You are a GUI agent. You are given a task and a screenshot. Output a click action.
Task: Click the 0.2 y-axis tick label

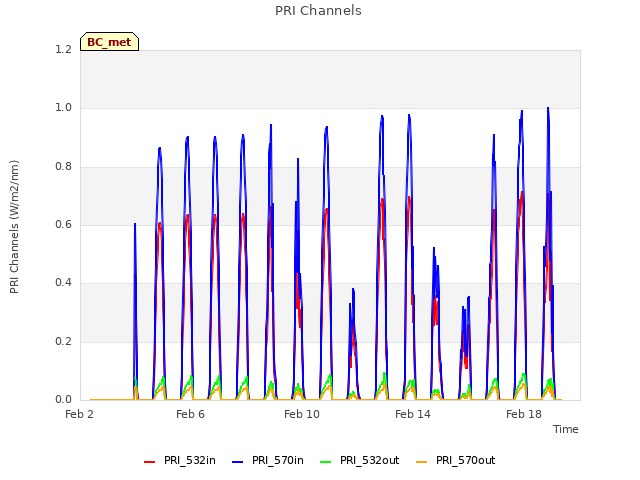click(63, 342)
